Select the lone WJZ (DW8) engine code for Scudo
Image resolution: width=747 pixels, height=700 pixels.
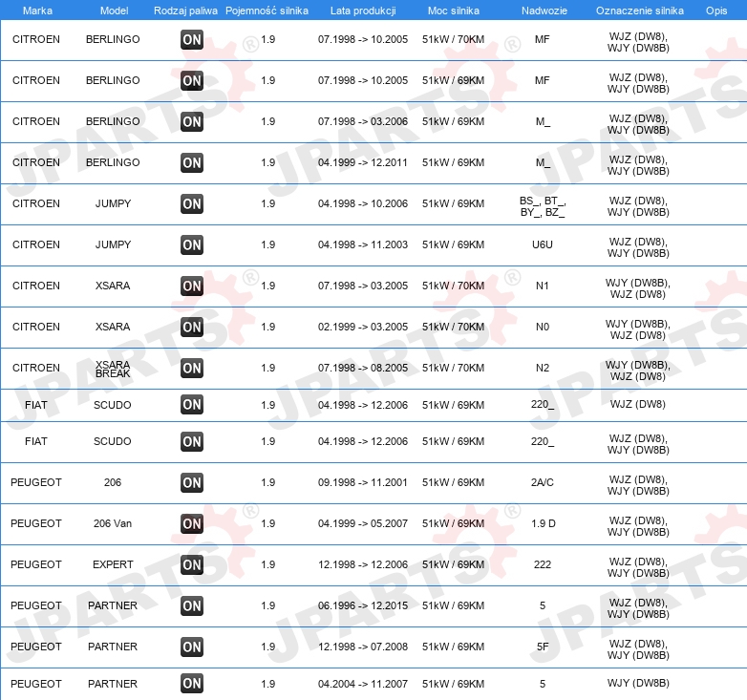coord(638,404)
